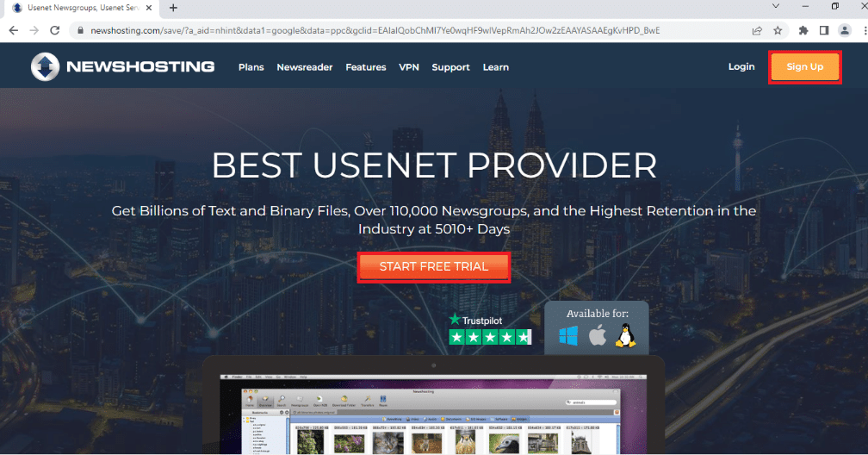Click the START FREE TRIAL button
Image resolution: width=868 pixels, height=455 pixels.
pyautogui.click(x=434, y=267)
